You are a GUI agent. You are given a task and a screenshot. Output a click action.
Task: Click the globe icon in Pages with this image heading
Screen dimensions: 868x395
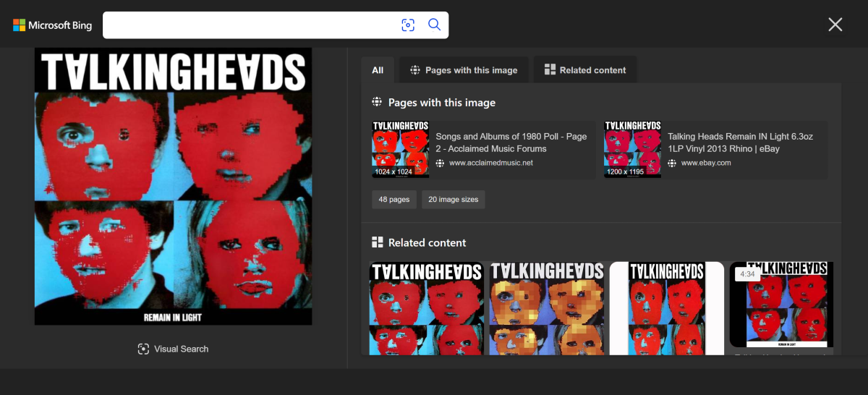(x=377, y=103)
